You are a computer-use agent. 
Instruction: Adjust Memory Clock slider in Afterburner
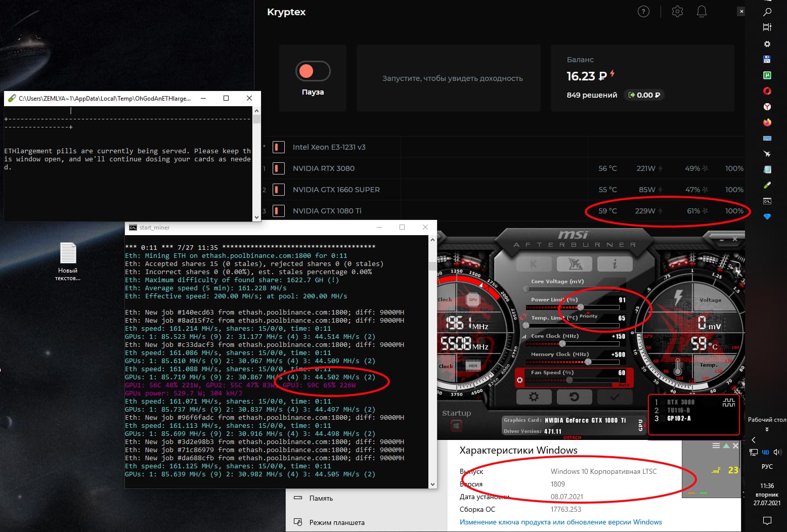[x=588, y=362]
